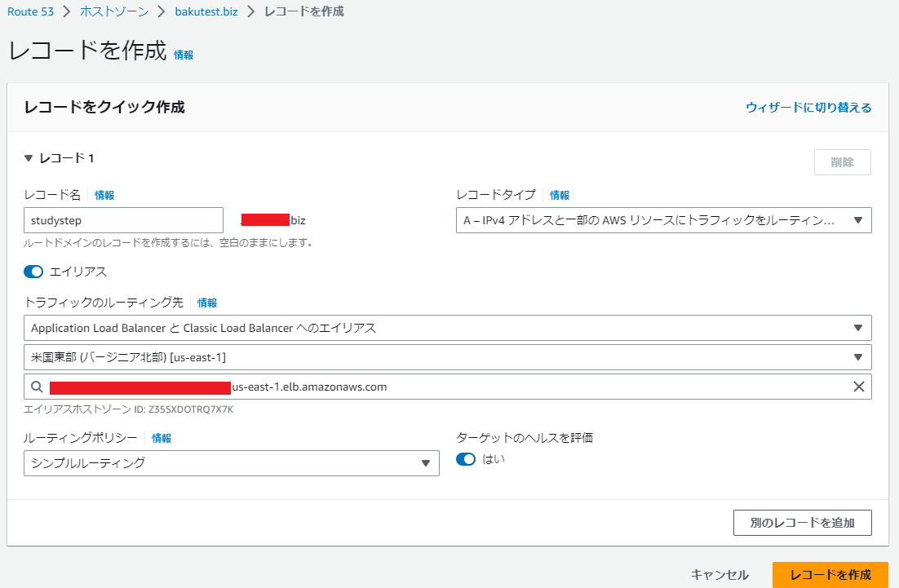This screenshot has width=899, height=588.
Task: Open 情報 link next to トラフィックのルーティング先
Action: coord(207,303)
